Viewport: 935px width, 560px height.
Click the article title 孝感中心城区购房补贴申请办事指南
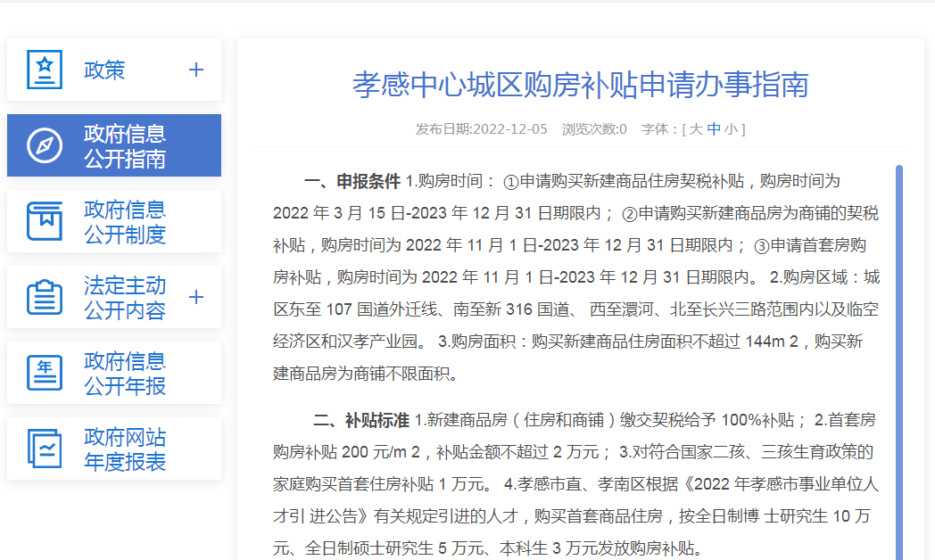click(x=580, y=85)
